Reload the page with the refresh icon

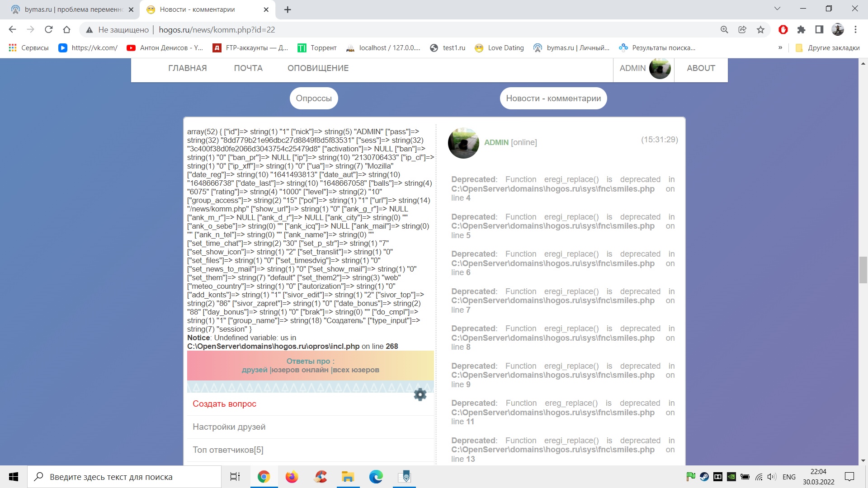(x=49, y=30)
